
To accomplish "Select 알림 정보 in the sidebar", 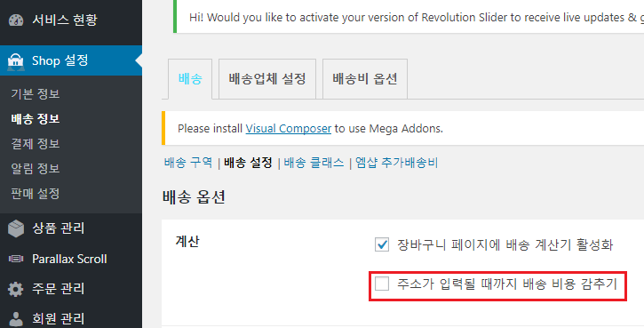I will tap(36, 169).
